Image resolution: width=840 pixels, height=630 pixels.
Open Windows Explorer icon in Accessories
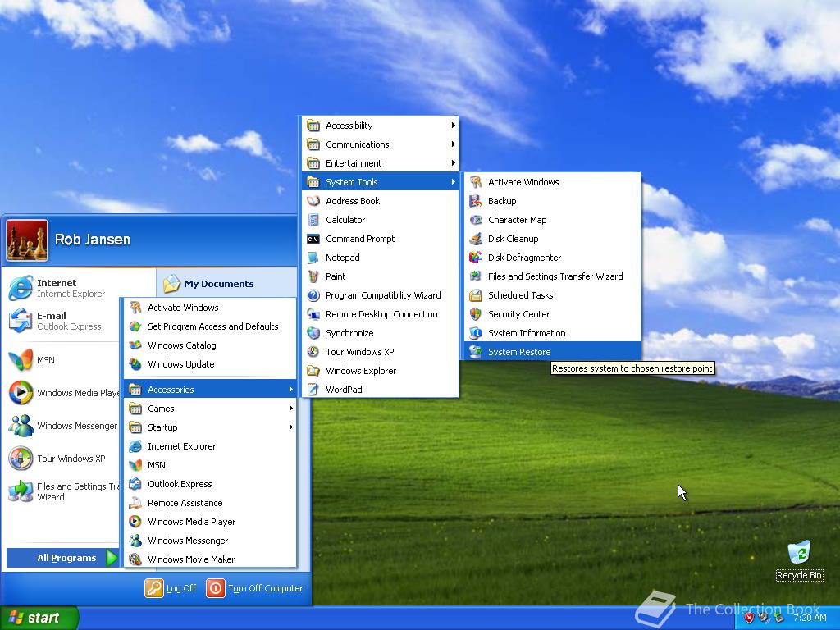pos(313,371)
